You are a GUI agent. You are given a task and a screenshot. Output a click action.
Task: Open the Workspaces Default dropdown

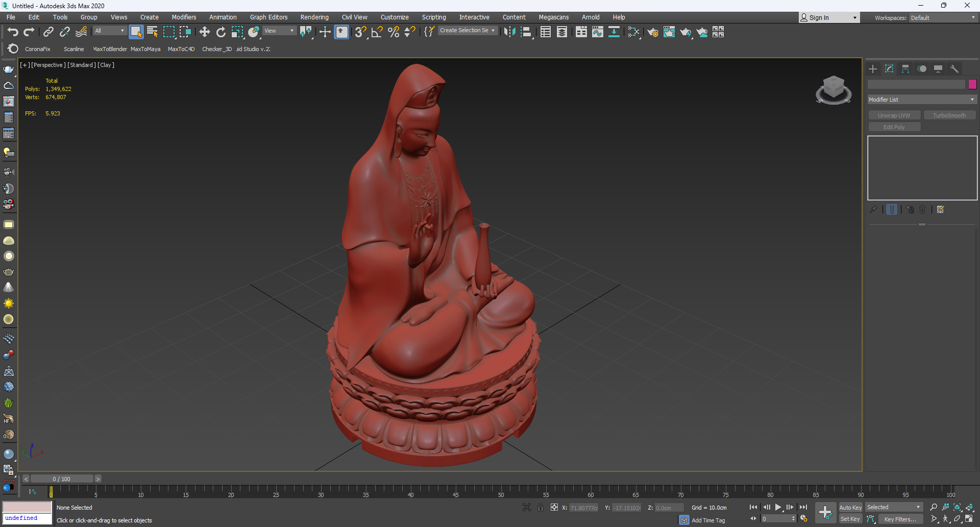(x=942, y=17)
